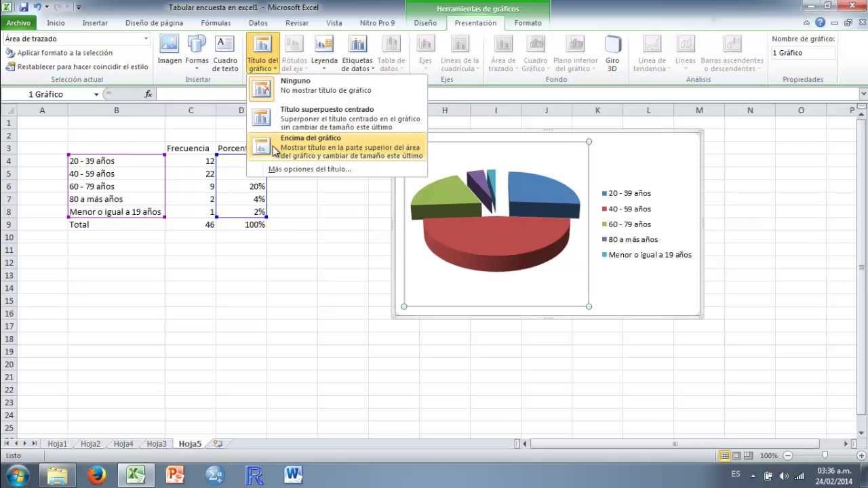Open the Formas shapes gallery

(x=197, y=53)
